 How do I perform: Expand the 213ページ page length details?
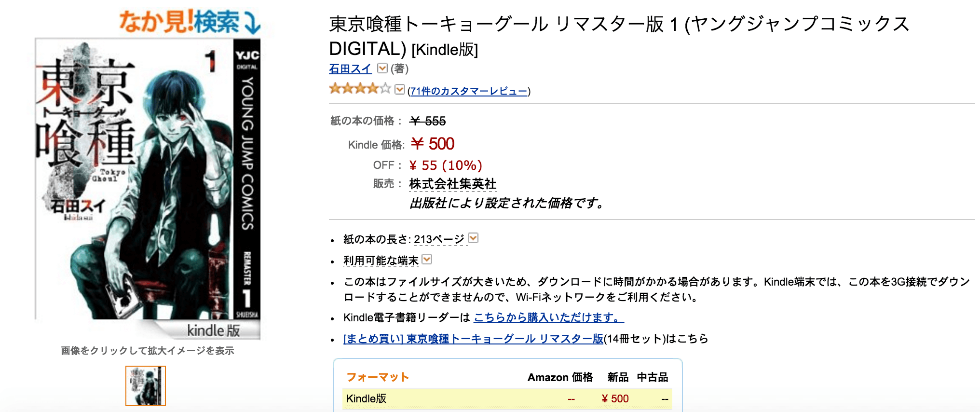[472, 238]
